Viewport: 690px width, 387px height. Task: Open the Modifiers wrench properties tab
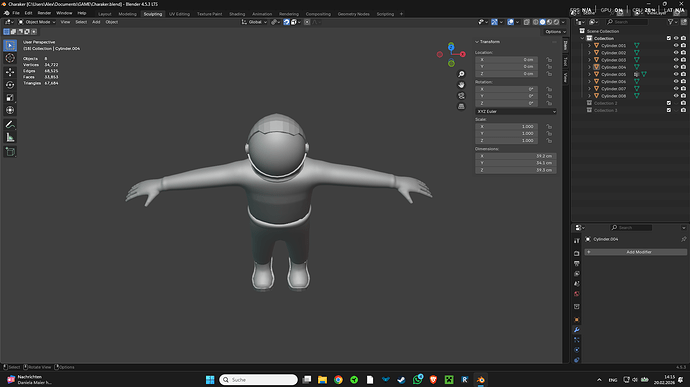pyautogui.click(x=576, y=330)
